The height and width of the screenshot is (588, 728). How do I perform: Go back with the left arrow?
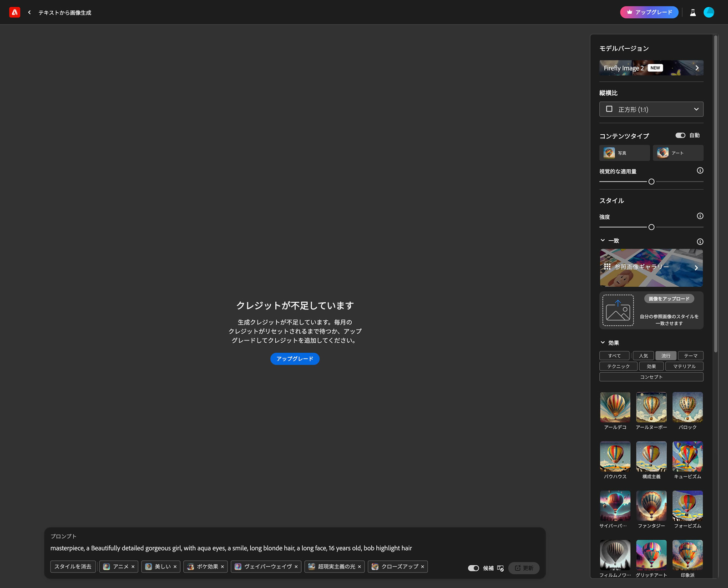click(x=30, y=12)
